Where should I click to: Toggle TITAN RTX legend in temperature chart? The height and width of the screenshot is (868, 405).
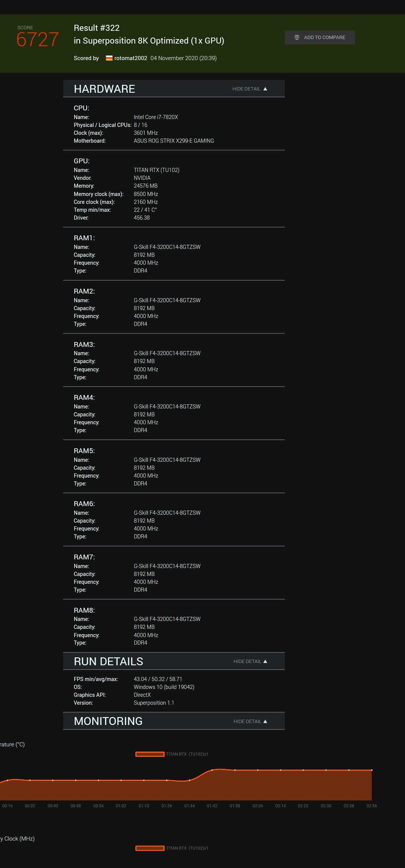(172, 754)
